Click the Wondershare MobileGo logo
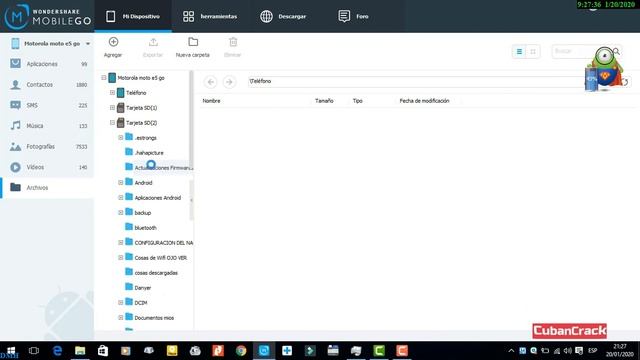Viewport: 640px width, 360px height. (x=47, y=16)
